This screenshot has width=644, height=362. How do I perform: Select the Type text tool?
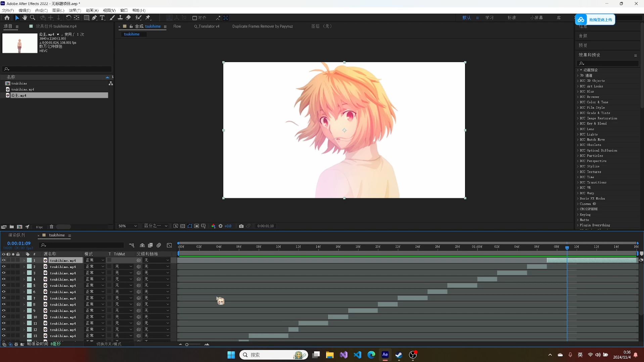(102, 18)
